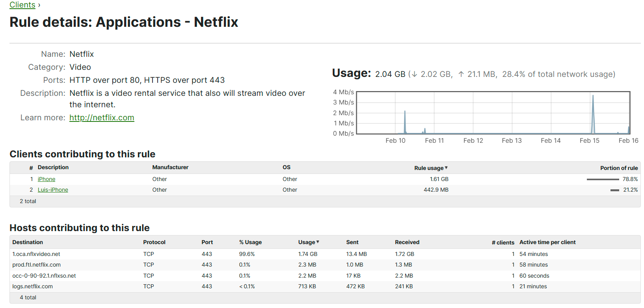Click the < 0.1% usage value
The image size is (644, 308).
[x=247, y=286]
